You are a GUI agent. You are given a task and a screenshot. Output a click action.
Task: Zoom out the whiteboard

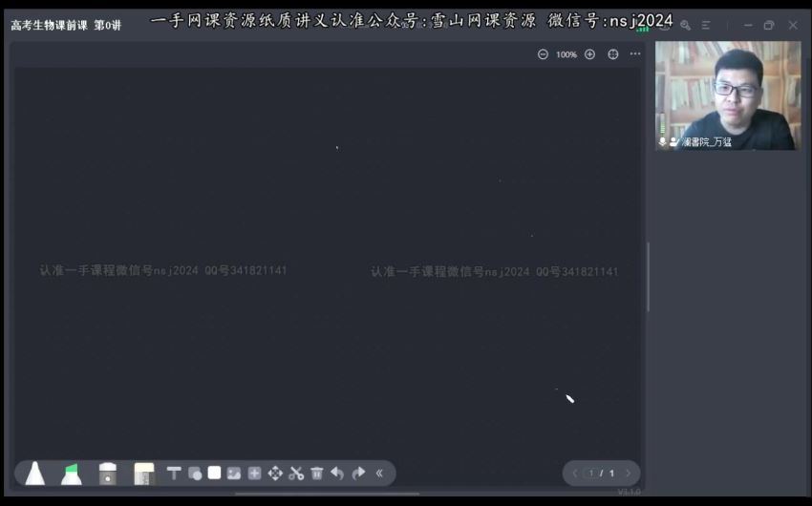pos(543,54)
